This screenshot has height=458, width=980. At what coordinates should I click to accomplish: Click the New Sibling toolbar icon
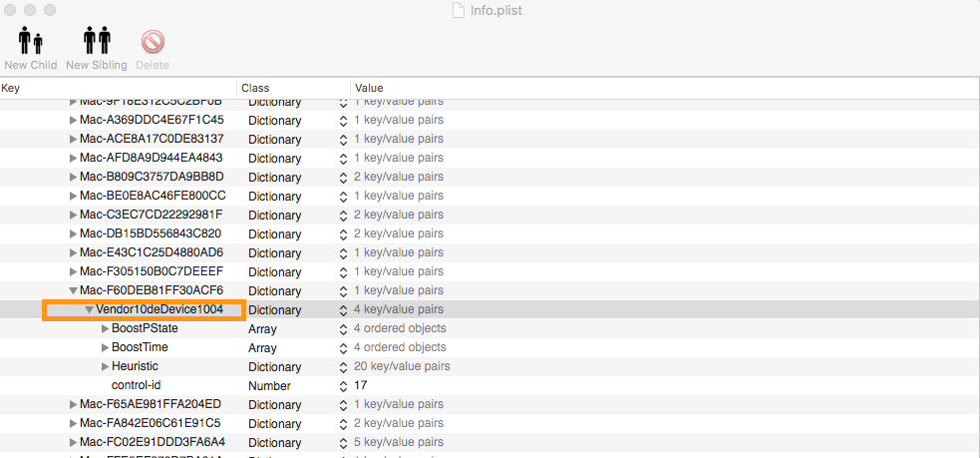(97, 42)
